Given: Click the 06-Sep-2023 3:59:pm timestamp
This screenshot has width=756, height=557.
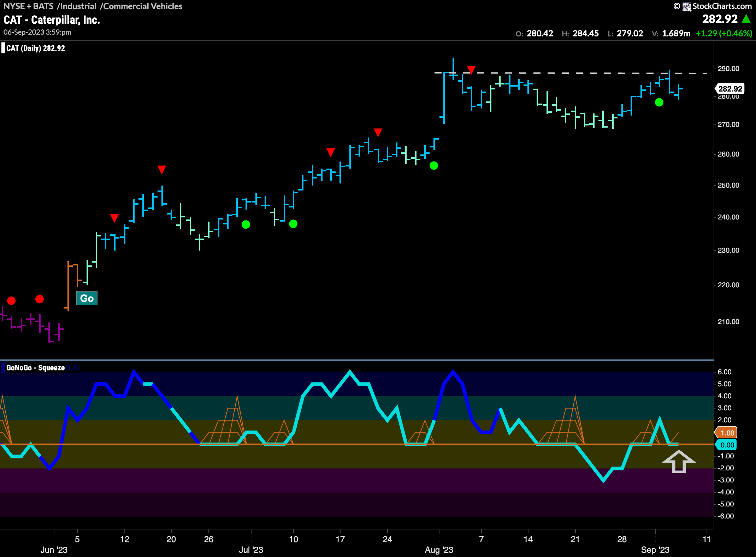Looking at the screenshot, I should coord(37,32).
